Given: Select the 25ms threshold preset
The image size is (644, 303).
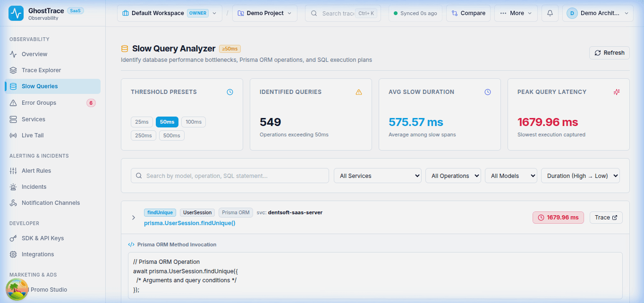Looking at the screenshot, I should tap(142, 122).
